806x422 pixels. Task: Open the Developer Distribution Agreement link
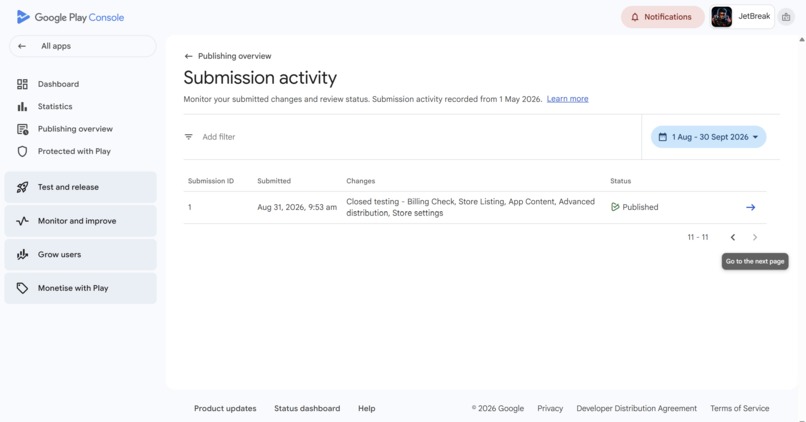(x=636, y=409)
